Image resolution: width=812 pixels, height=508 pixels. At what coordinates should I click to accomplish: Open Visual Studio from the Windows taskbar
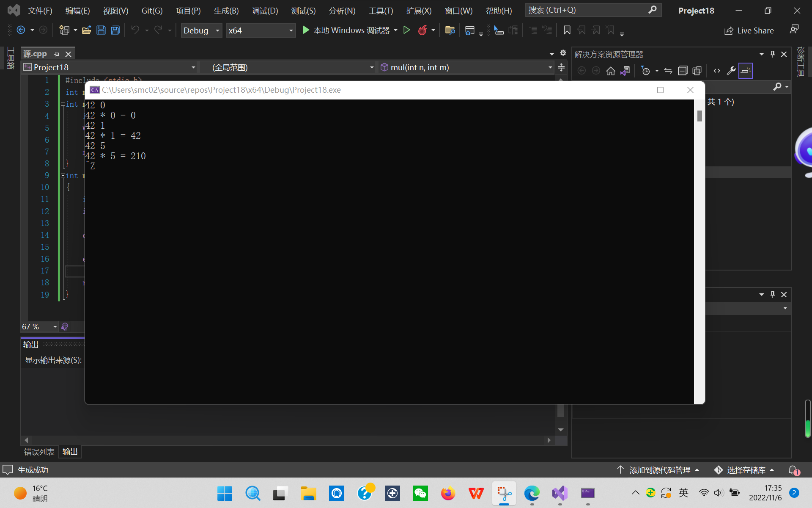point(560,493)
